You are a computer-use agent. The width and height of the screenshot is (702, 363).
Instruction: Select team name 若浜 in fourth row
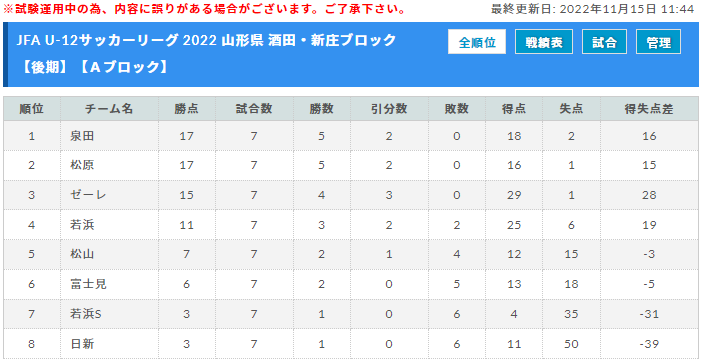[x=82, y=225]
